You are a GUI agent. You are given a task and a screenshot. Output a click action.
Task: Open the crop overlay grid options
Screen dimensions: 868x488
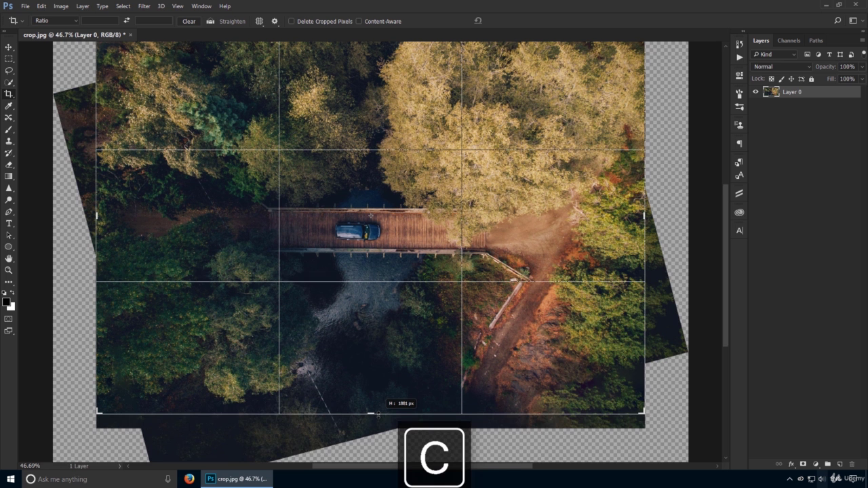point(259,21)
